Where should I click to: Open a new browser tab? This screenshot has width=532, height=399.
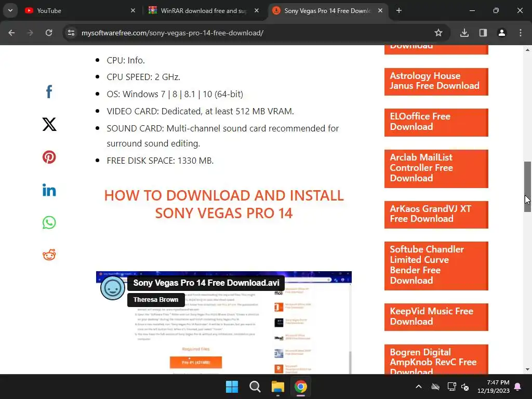(399, 10)
